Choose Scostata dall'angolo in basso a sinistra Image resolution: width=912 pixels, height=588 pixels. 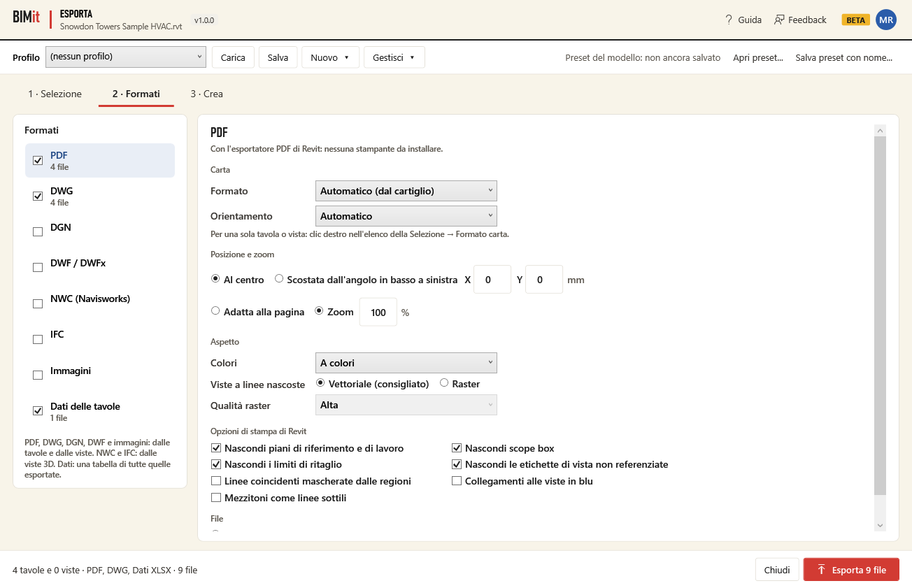[x=279, y=279]
